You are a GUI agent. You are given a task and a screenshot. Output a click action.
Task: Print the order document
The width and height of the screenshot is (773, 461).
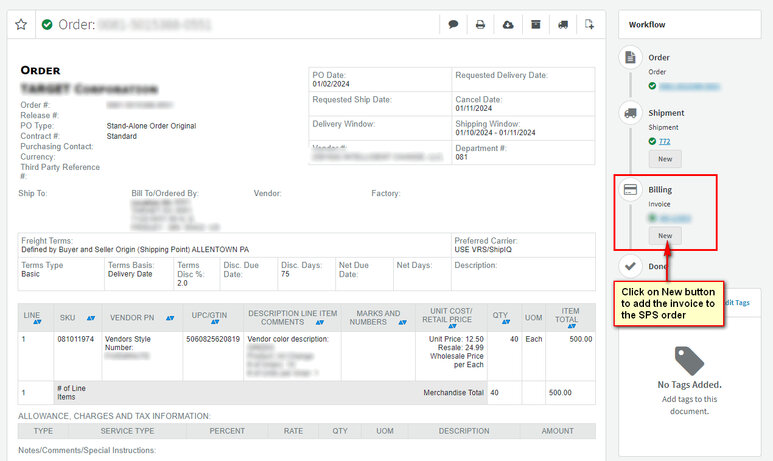480,24
